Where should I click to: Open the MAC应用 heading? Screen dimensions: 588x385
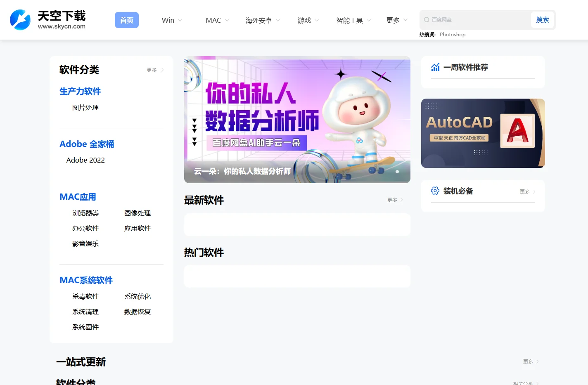point(78,197)
